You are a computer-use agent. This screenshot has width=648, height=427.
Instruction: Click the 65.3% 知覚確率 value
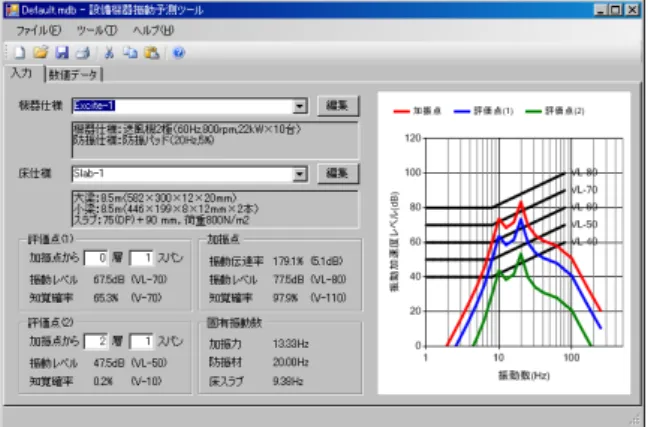tap(106, 298)
